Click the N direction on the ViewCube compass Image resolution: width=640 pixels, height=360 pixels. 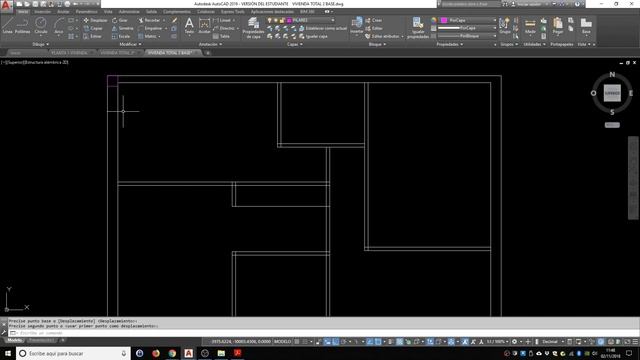612,74
